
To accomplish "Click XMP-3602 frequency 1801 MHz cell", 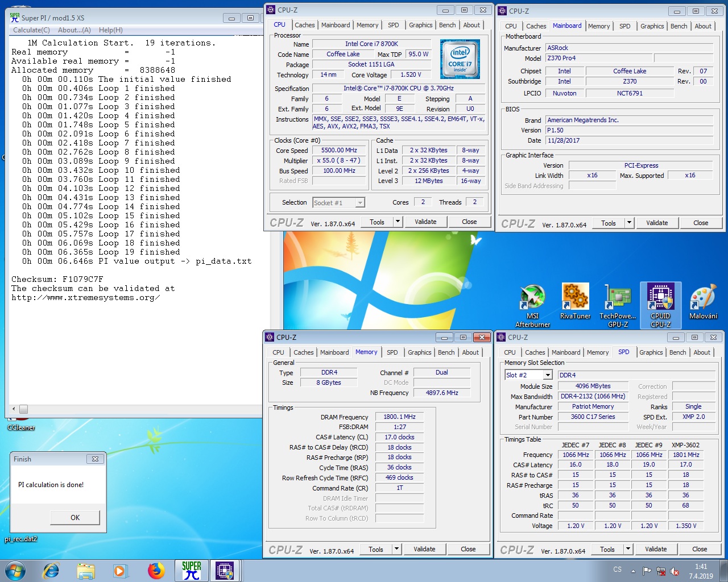I will 686,455.
